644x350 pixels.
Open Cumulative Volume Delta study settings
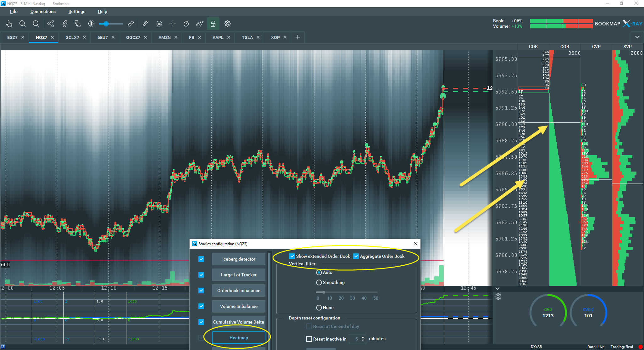(x=239, y=322)
